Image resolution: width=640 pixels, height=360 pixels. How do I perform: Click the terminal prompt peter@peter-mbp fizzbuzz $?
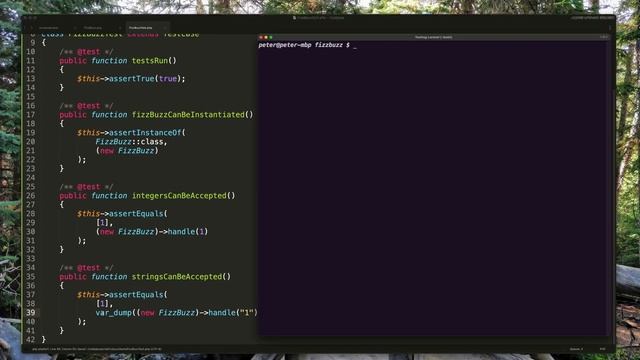[x=304, y=45]
